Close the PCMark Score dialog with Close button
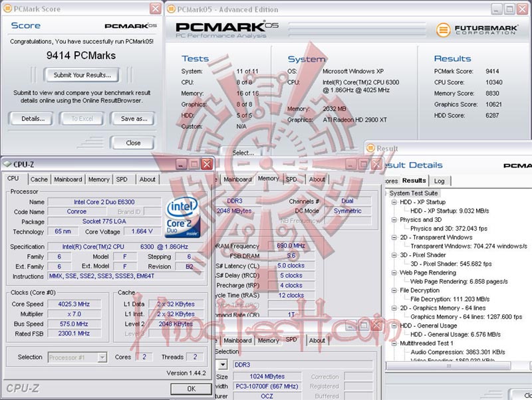This screenshot has width=532, height=400. [x=133, y=143]
